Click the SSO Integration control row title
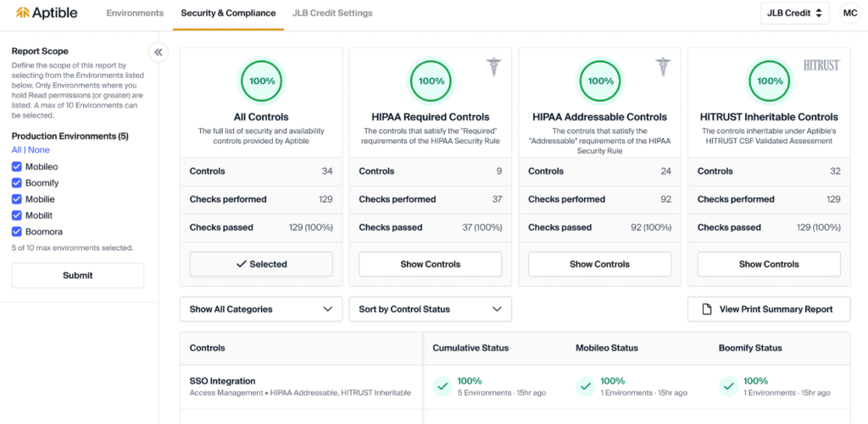The image size is (868, 424). [x=223, y=382]
